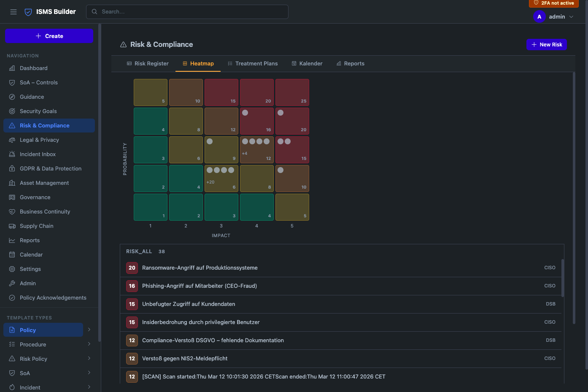Open risk Verstoß gegen NIS2-Meldepflicht
This screenshot has width=588, height=392.
click(x=341, y=359)
